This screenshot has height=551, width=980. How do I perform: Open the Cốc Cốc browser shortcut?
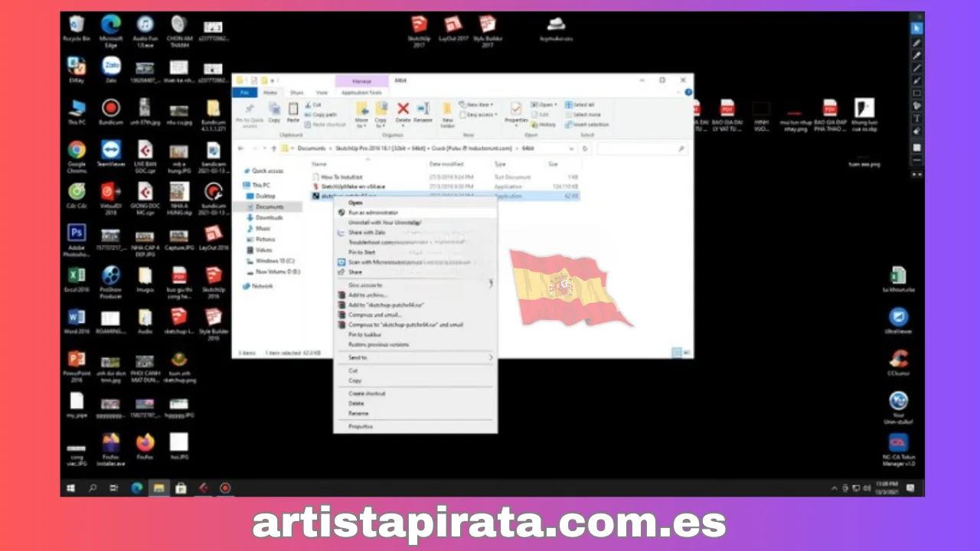click(77, 196)
